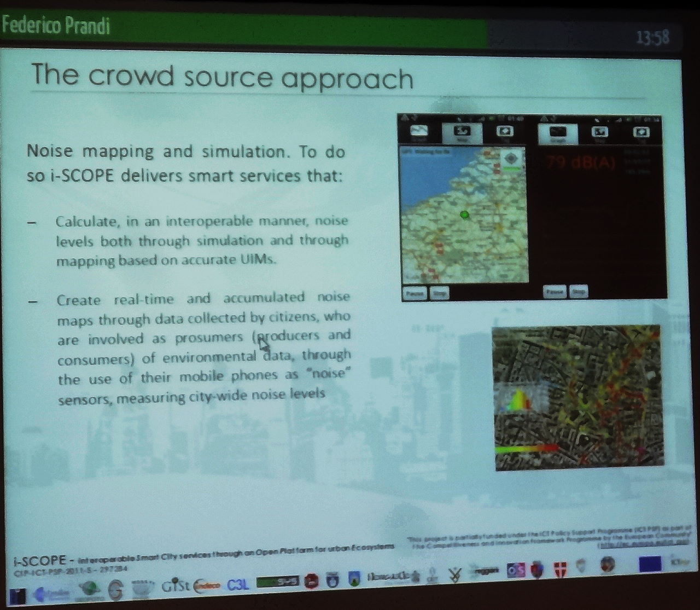Click the EU flag logo in footer
Screen dimensions: 700x610
click(x=650, y=563)
